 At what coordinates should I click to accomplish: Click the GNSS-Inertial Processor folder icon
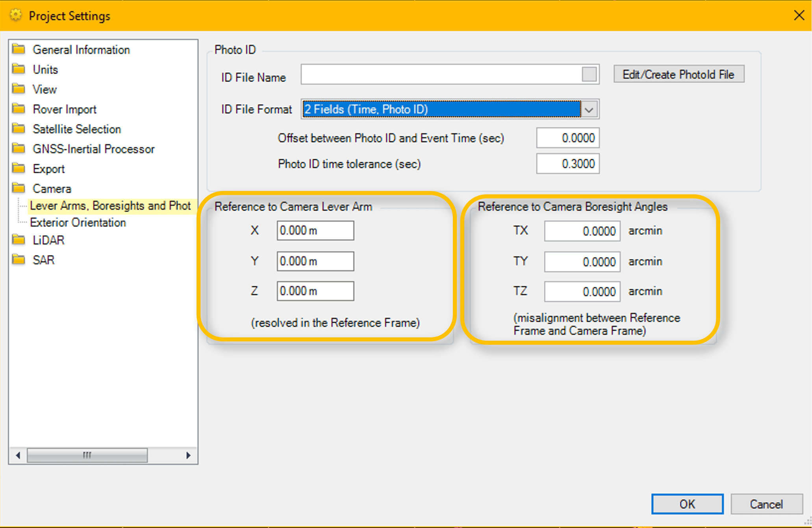(x=19, y=149)
